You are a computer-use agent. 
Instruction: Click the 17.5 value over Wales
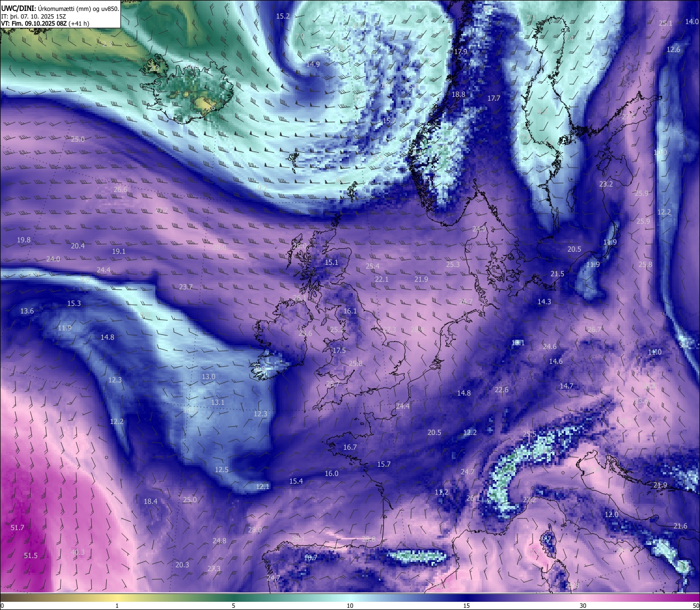339,350
